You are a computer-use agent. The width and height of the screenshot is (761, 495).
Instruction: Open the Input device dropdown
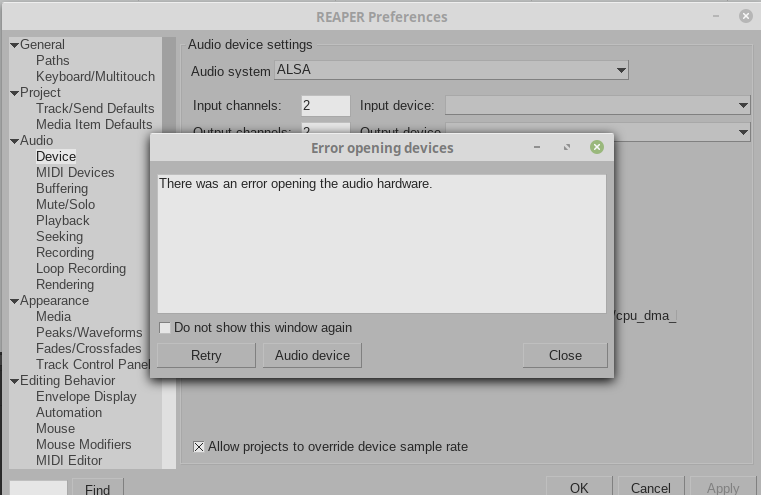[x=598, y=105]
